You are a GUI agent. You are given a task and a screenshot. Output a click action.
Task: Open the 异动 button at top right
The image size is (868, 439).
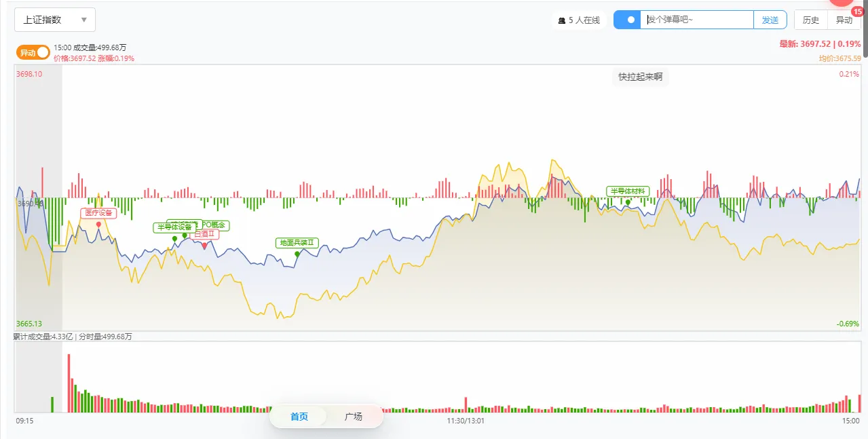(844, 20)
